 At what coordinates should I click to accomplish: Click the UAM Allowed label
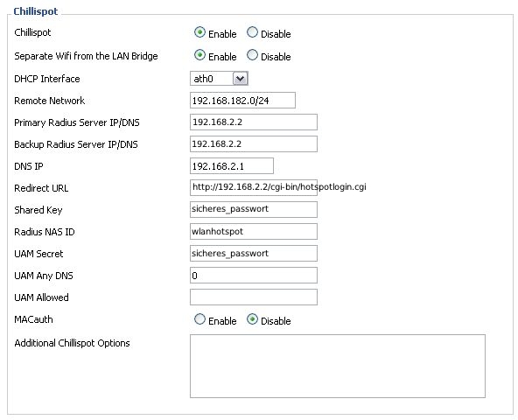[41, 297]
